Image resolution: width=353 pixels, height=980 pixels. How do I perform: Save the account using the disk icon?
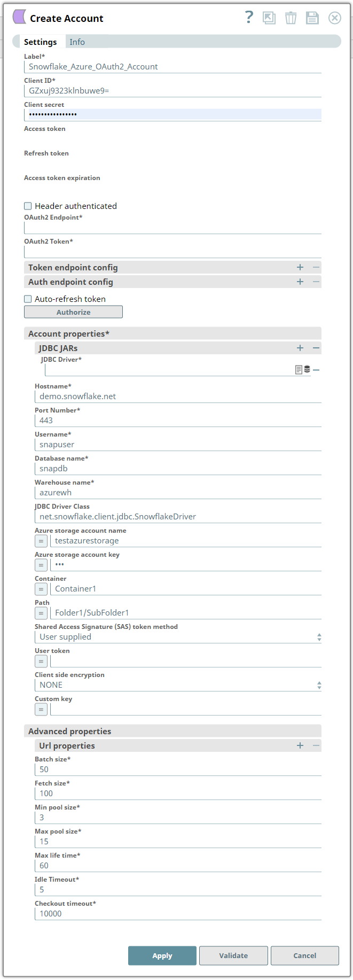(x=312, y=18)
